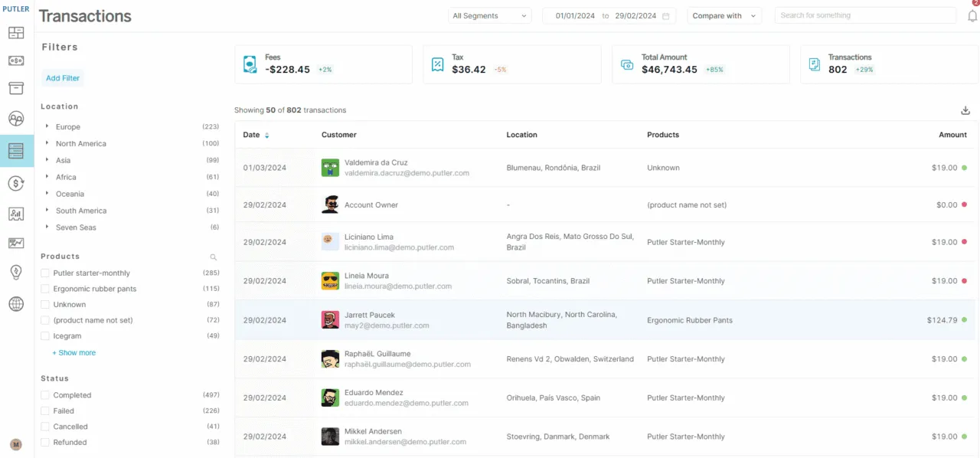The width and height of the screenshot is (980, 458).
Task: Click Mikkel Andersen's avatar
Action: [x=330, y=437]
